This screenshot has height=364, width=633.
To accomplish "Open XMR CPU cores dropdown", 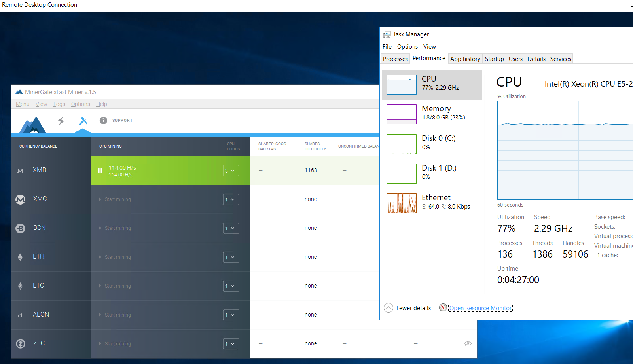I will coord(231,171).
